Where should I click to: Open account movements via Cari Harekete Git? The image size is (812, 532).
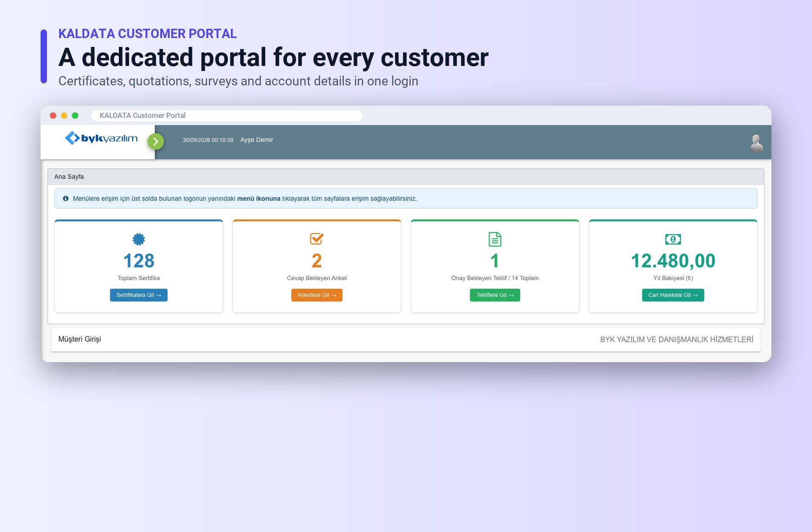[673, 295]
